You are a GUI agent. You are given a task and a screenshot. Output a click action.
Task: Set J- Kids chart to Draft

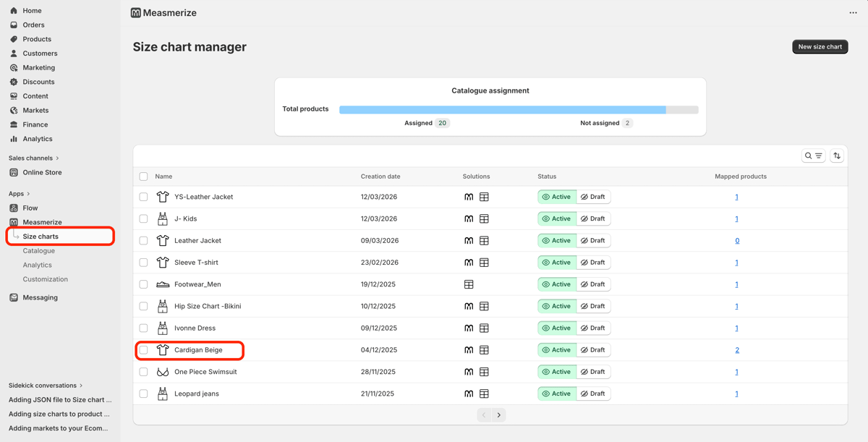pyautogui.click(x=593, y=218)
